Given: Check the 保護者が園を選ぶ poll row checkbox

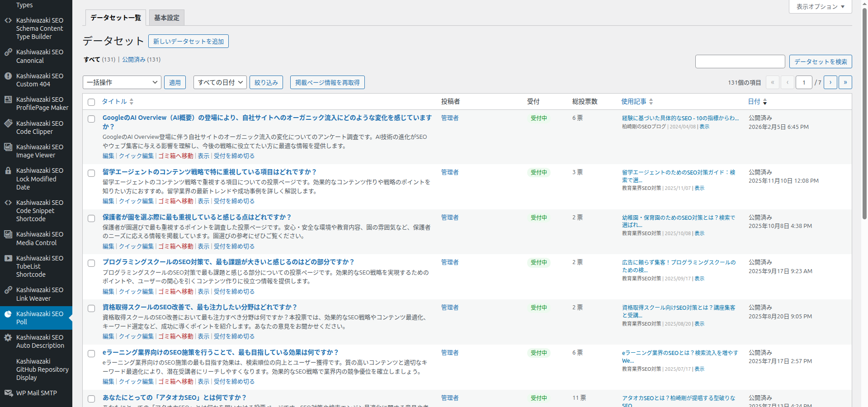Looking at the screenshot, I should click(x=91, y=218).
